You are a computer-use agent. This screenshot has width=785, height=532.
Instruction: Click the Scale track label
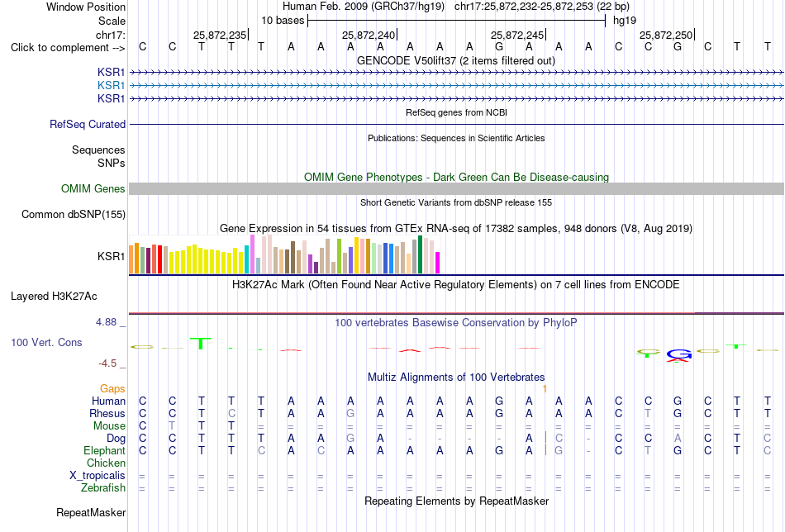[112, 21]
